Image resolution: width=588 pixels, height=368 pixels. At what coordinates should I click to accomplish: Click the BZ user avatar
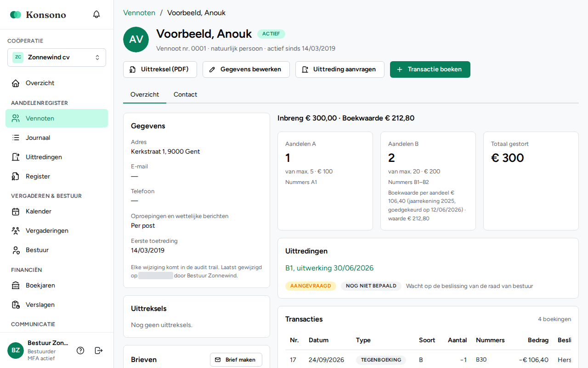16,351
